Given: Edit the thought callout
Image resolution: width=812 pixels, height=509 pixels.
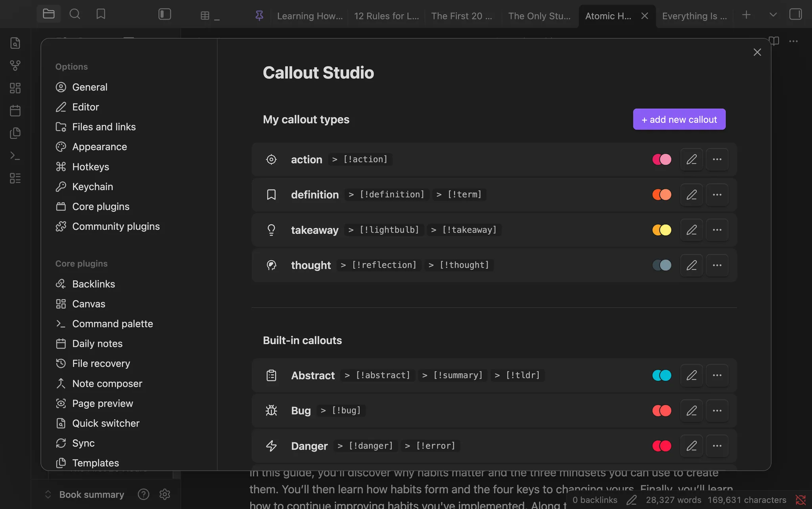Looking at the screenshot, I should point(691,265).
